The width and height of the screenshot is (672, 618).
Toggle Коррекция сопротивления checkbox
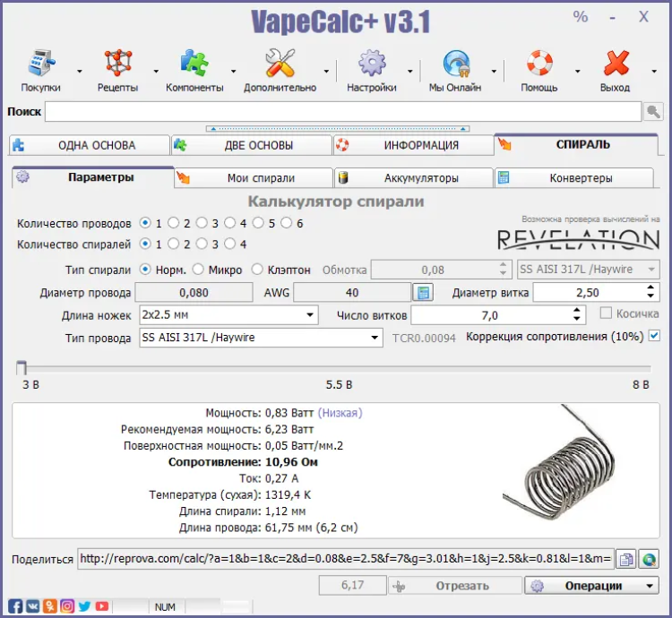(x=654, y=337)
